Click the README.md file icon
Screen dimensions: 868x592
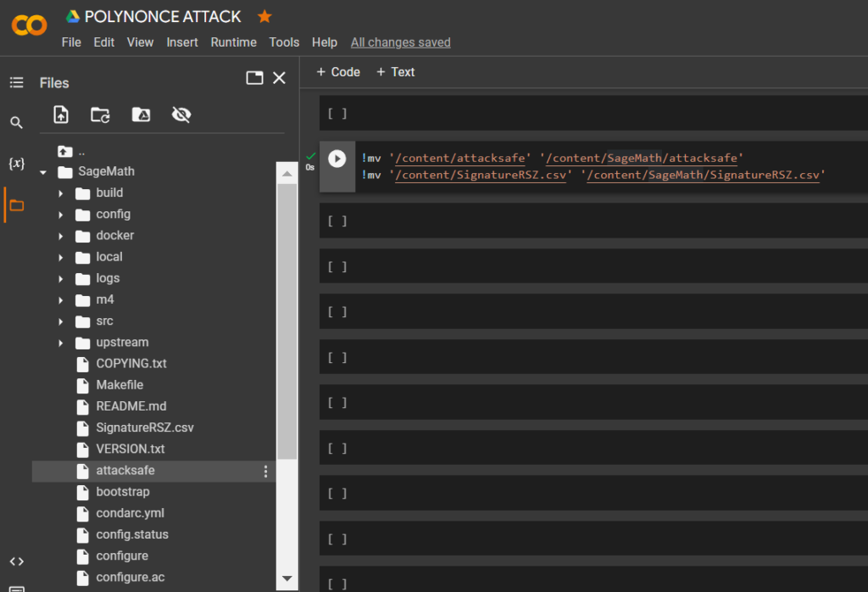82,407
